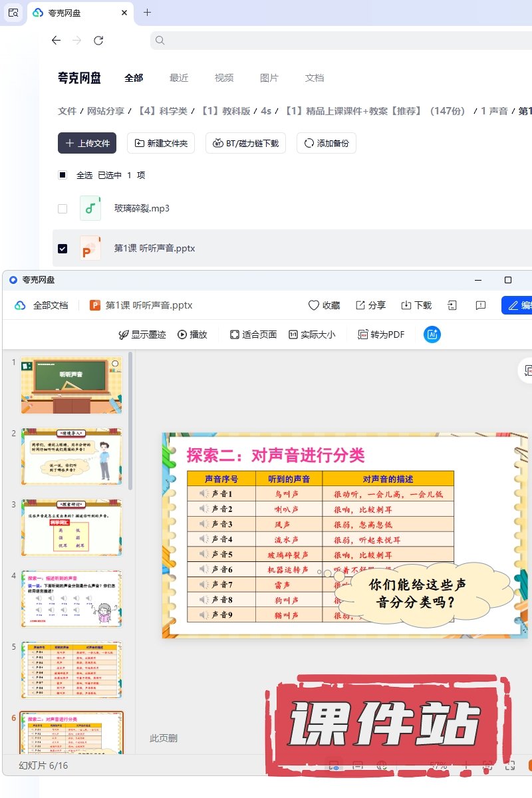The image size is (532, 798).
Task: Switch to the 文档 tab
Action: [315, 78]
